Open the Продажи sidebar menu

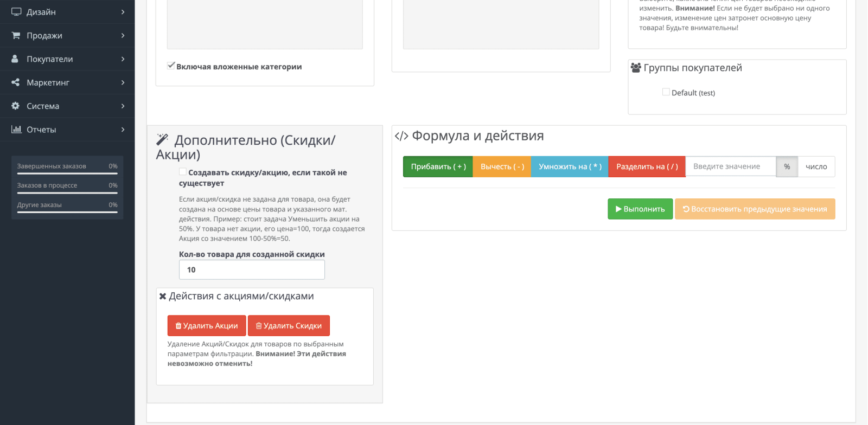click(67, 35)
